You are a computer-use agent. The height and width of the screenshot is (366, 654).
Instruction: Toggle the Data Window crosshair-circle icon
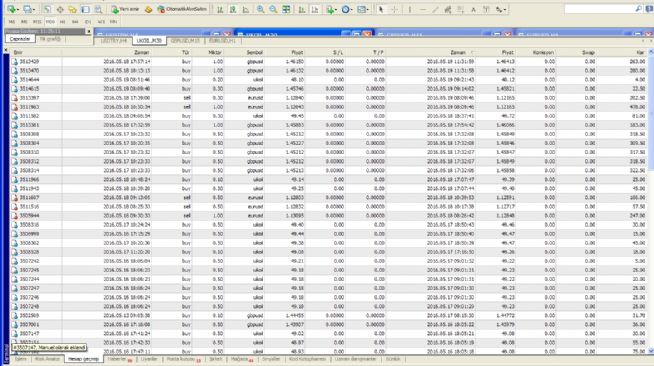click(x=60, y=9)
